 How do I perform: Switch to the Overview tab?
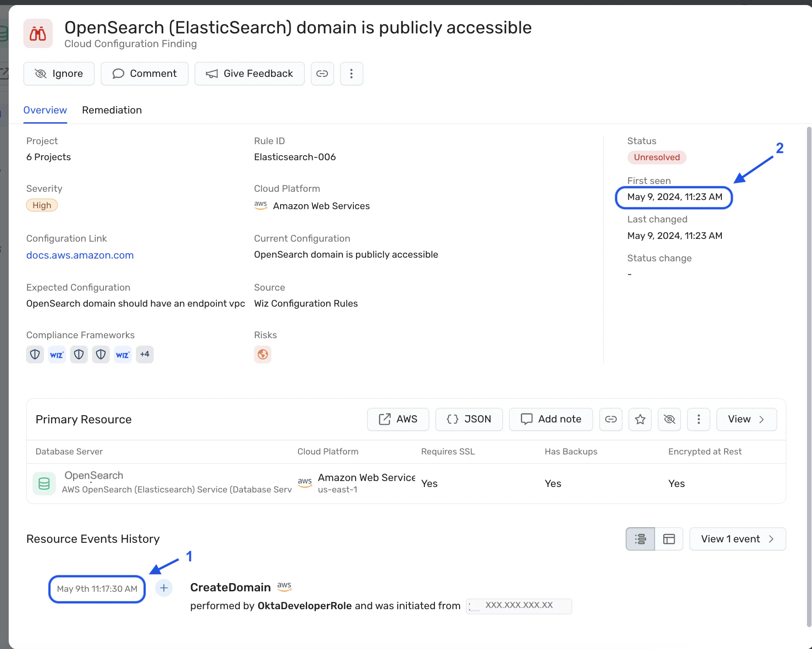tap(45, 110)
